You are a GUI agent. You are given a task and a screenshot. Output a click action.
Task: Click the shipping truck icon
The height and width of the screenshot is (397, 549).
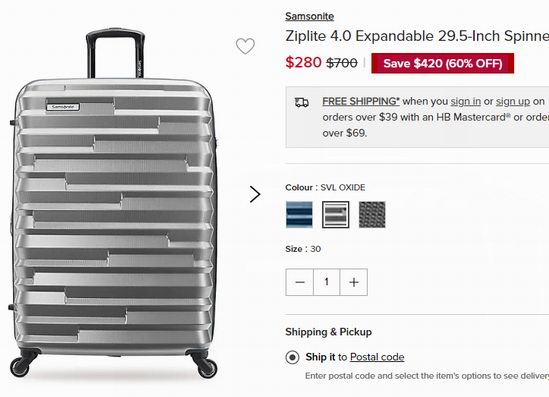[x=301, y=102]
